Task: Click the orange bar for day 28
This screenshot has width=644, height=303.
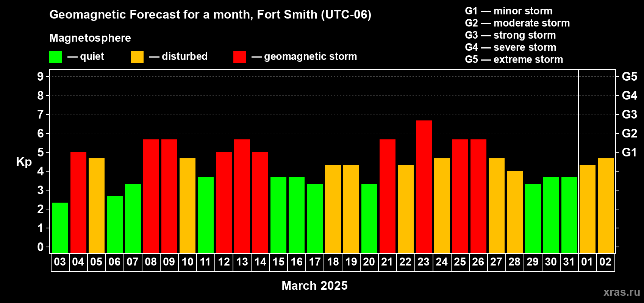Action: pos(515,212)
